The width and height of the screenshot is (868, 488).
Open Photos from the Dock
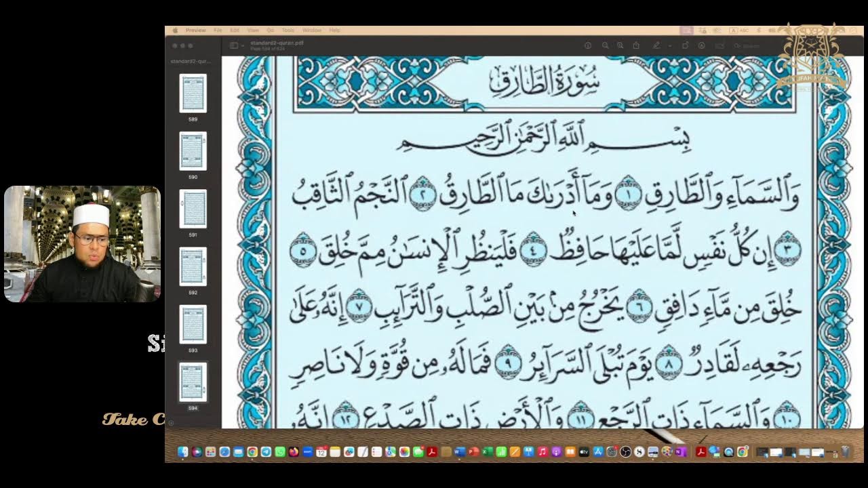click(404, 452)
